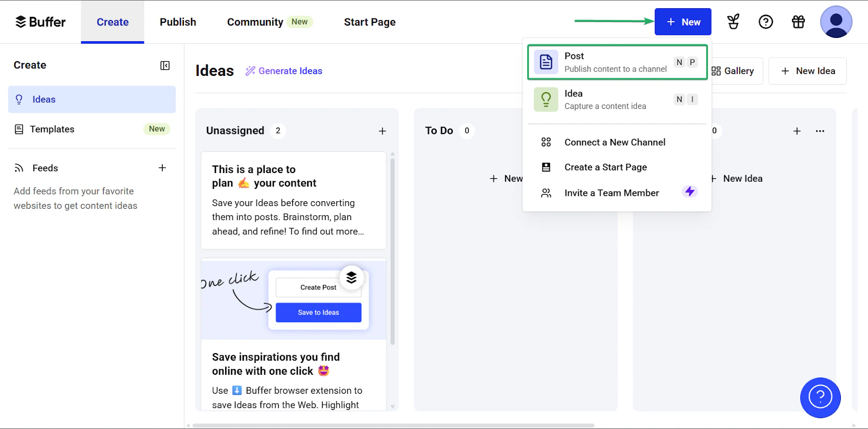Open the 'This is a place to plan' idea card
The width and height of the screenshot is (868, 429).
[293, 200]
